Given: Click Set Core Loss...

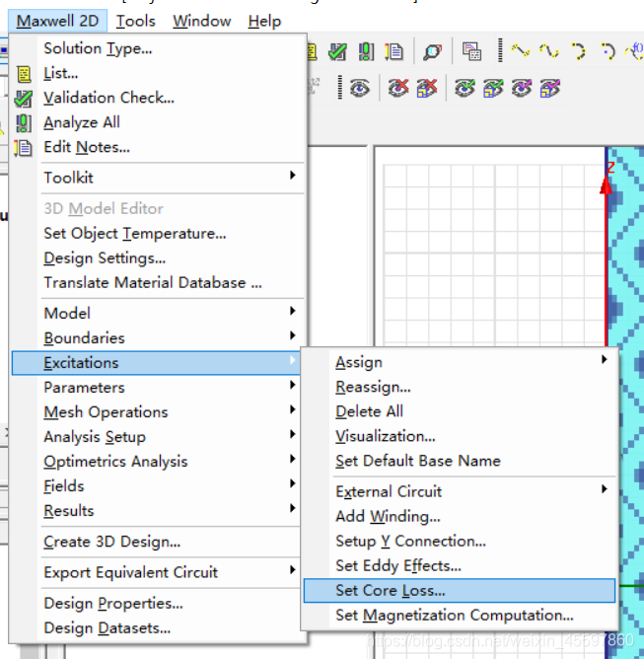Looking at the screenshot, I should click(460, 591).
